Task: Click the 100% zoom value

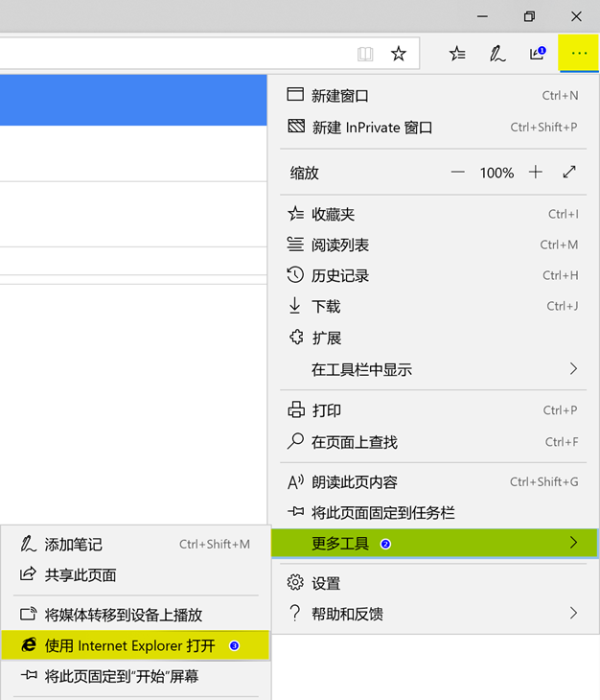Action: [496, 173]
